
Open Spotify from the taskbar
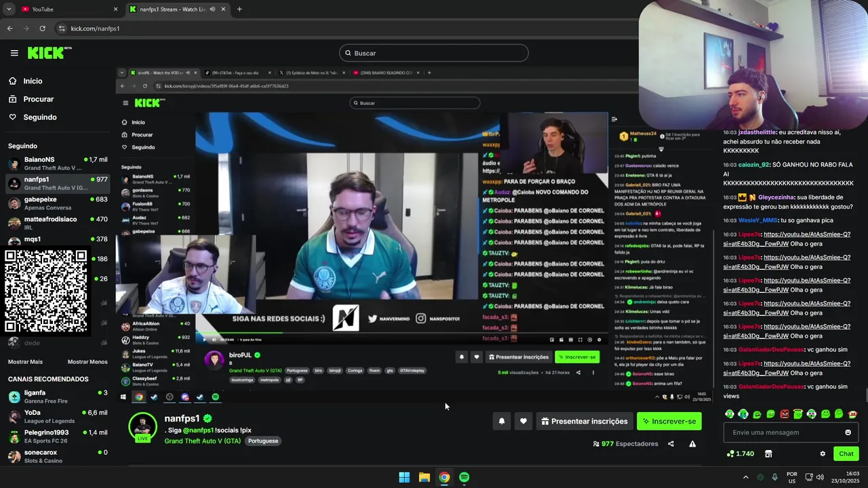(464, 477)
